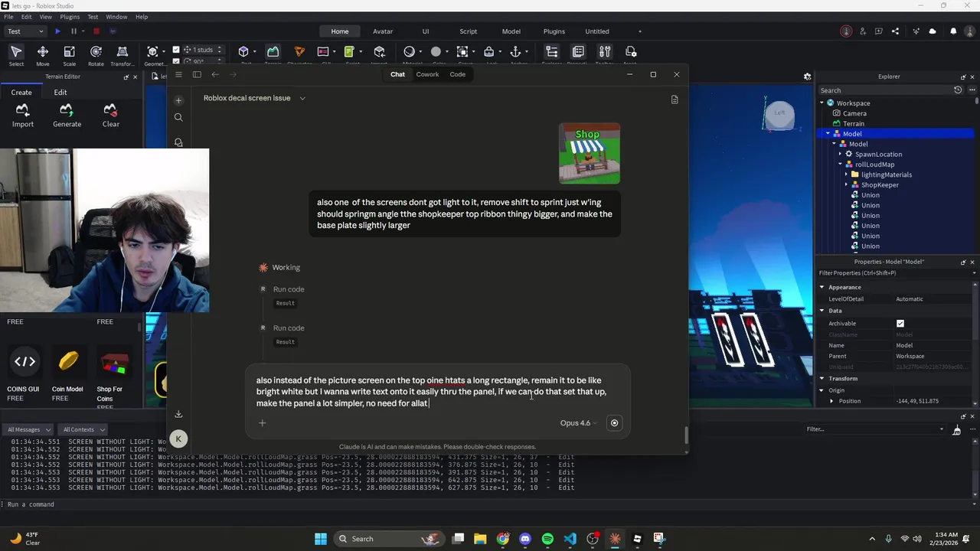Click Clear in Terrain Editor

[x=111, y=116]
